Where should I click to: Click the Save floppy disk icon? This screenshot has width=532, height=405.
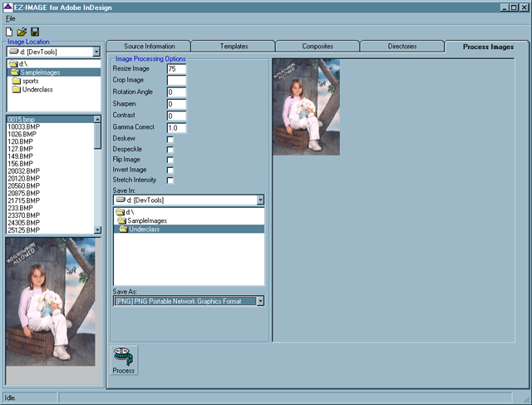point(35,32)
